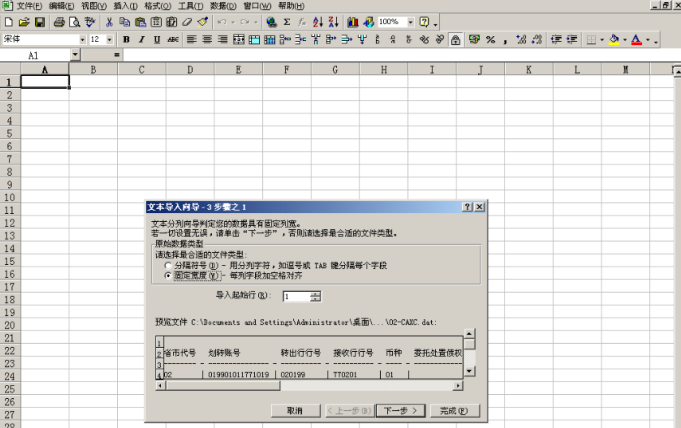Toggle strikethrough ABC icon
The height and width of the screenshot is (428, 681).
pyautogui.click(x=173, y=40)
